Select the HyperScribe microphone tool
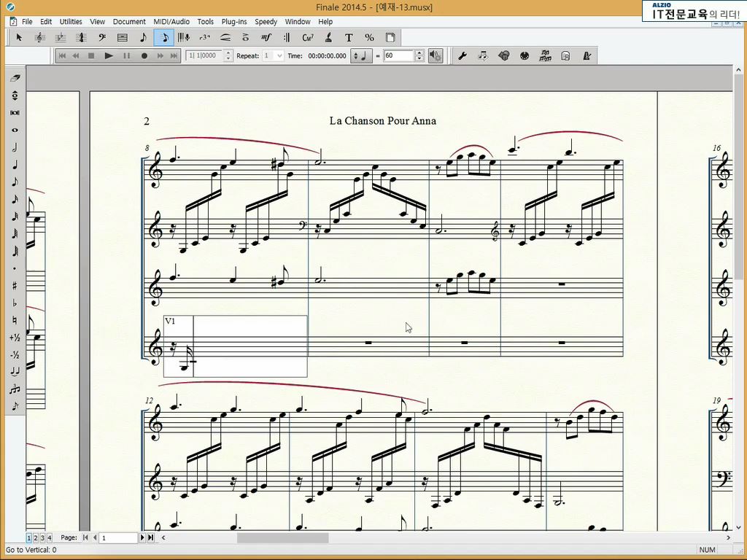 point(184,37)
